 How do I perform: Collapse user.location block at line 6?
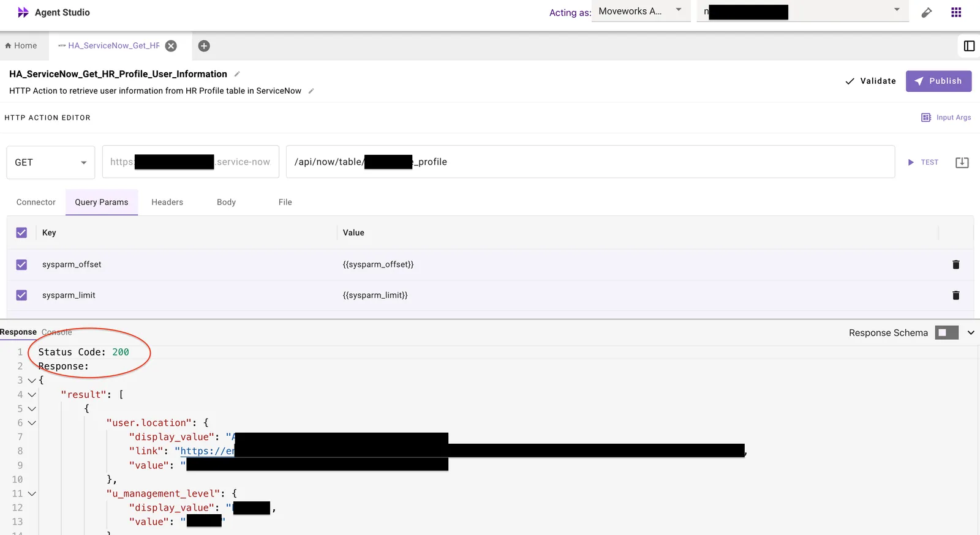click(32, 423)
